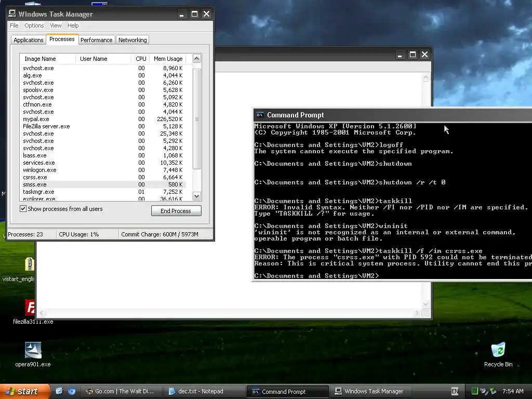This screenshot has width=532, height=399.
Task: Click process list scroll up arrow
Action: point(197,59)
